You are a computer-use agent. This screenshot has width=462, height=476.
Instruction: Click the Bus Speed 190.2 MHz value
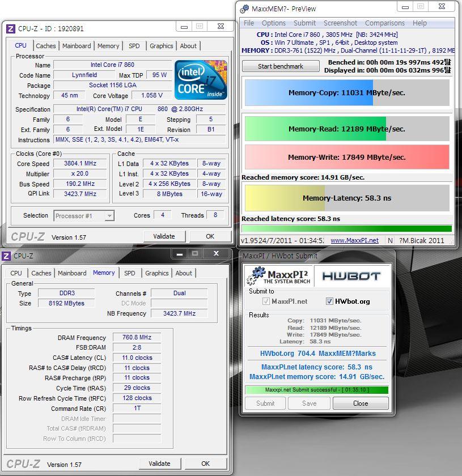coord(80,184)
